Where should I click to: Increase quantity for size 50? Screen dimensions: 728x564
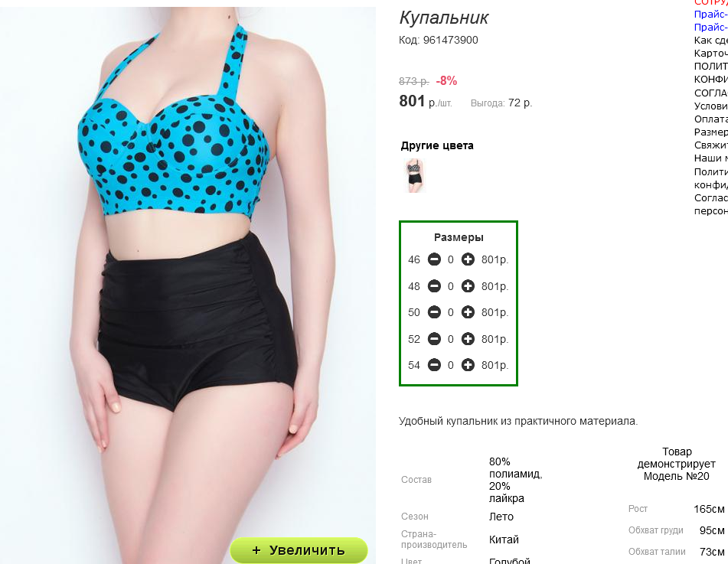point(468,312)
